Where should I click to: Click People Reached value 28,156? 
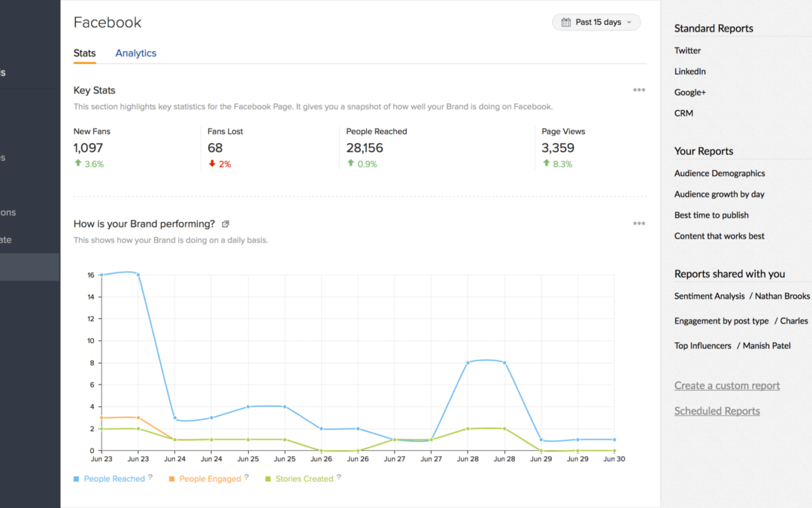365,148
